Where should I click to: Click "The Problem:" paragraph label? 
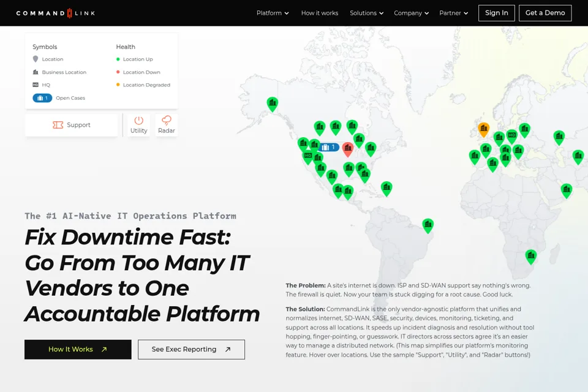[x=306, y=285]
